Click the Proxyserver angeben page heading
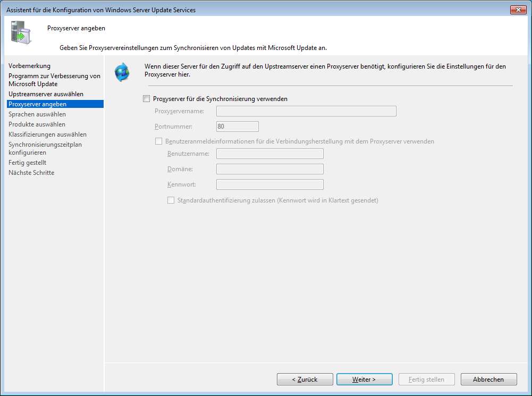 click(x=76, y=28)
